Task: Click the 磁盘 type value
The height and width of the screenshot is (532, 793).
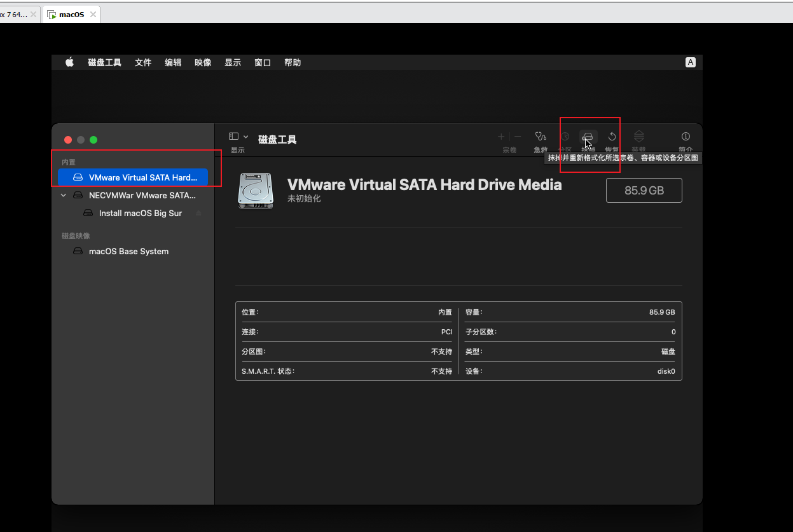Action: [668, 351]
